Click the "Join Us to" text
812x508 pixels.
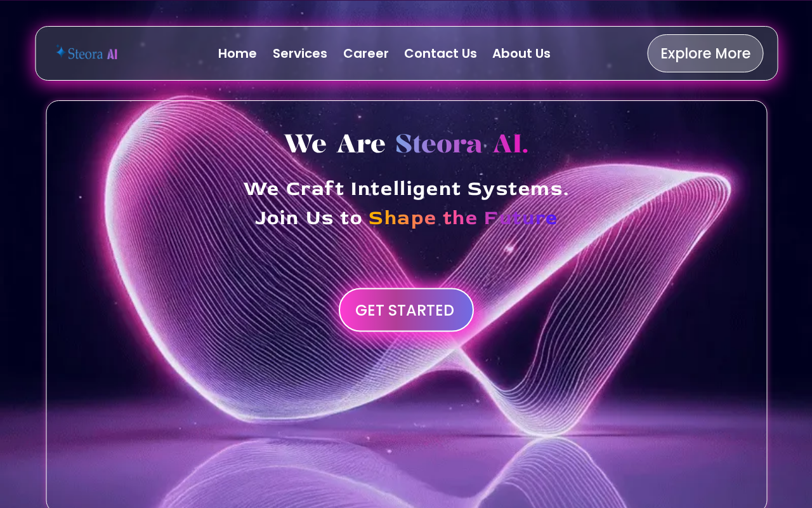(308, 218)
